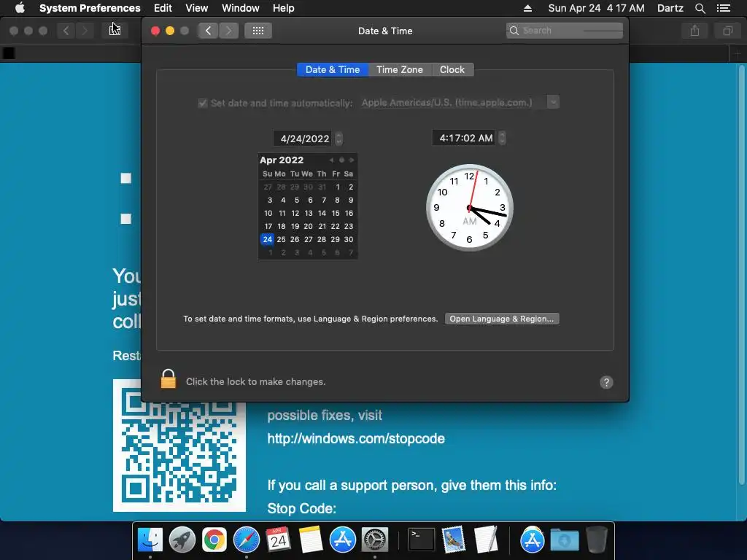The height and width of the screenshot is (560, 747).
Task: Select April 9 in the calendar
Action: 351,200
